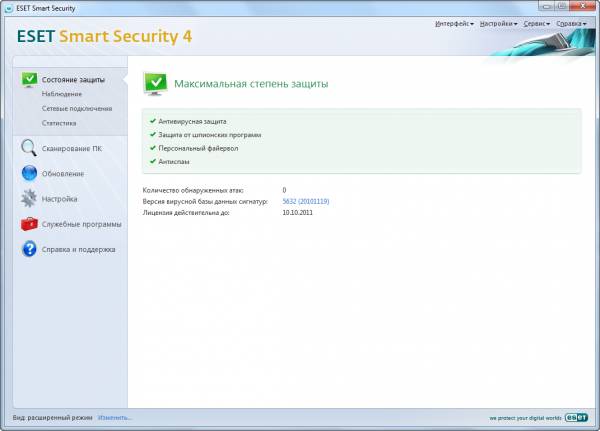
Task: Click Защита от шпионских программ link
Action: (210, 135)
